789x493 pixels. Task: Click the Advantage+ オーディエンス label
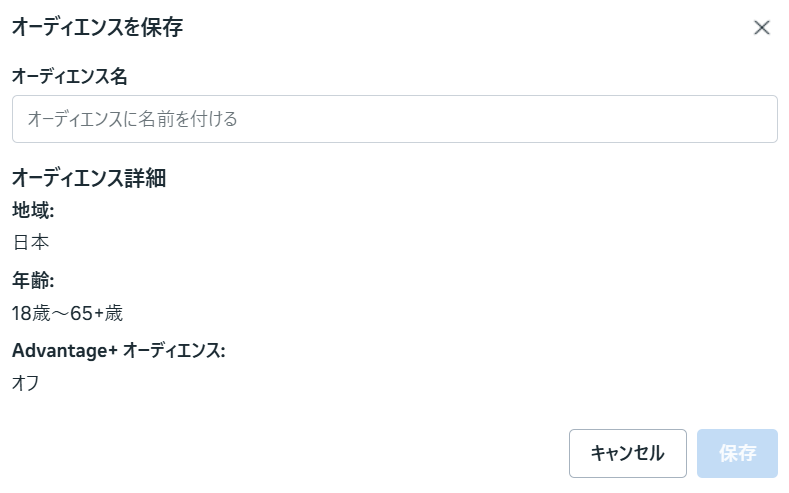click(119, 350)
